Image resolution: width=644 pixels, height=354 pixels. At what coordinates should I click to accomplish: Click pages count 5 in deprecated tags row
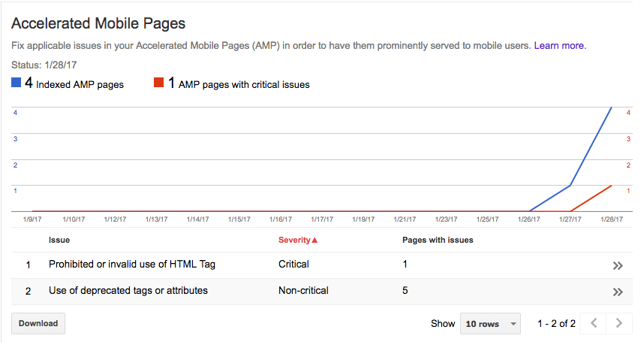(405, 291)
